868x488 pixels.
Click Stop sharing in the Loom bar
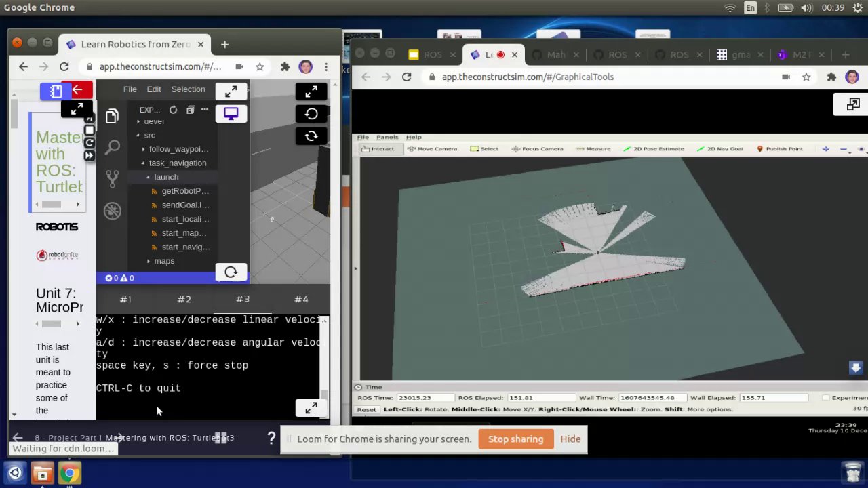click(x=515, y=439)
